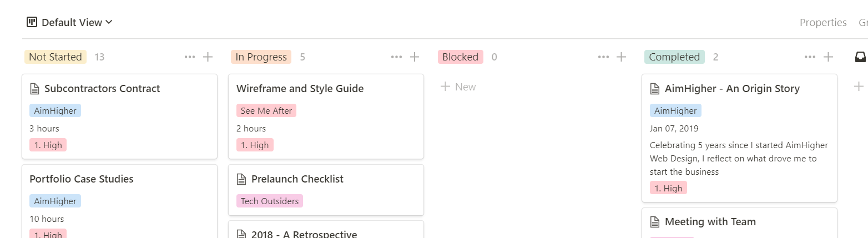This screenshot has width=868, height=238.
Task: Open the Default View dropdown chevron
Action: 109,22
